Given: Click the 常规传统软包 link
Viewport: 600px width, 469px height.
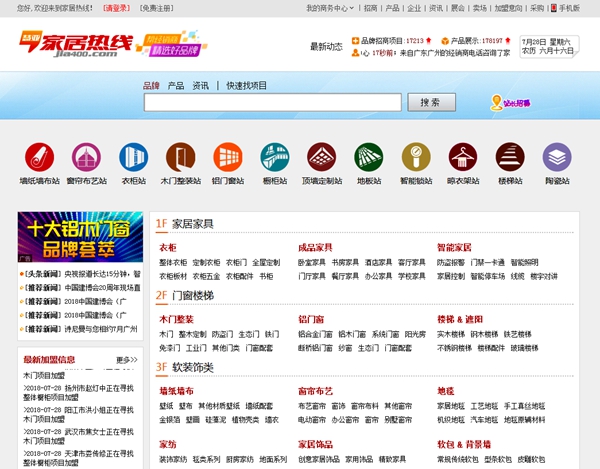Looking at the screenshot, I should [458, 459].
